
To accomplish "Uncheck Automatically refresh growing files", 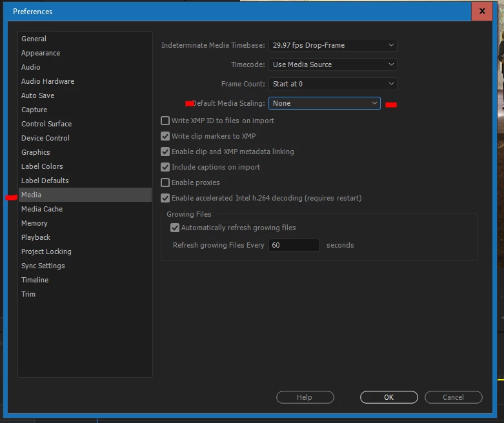I will pos(175,228).
